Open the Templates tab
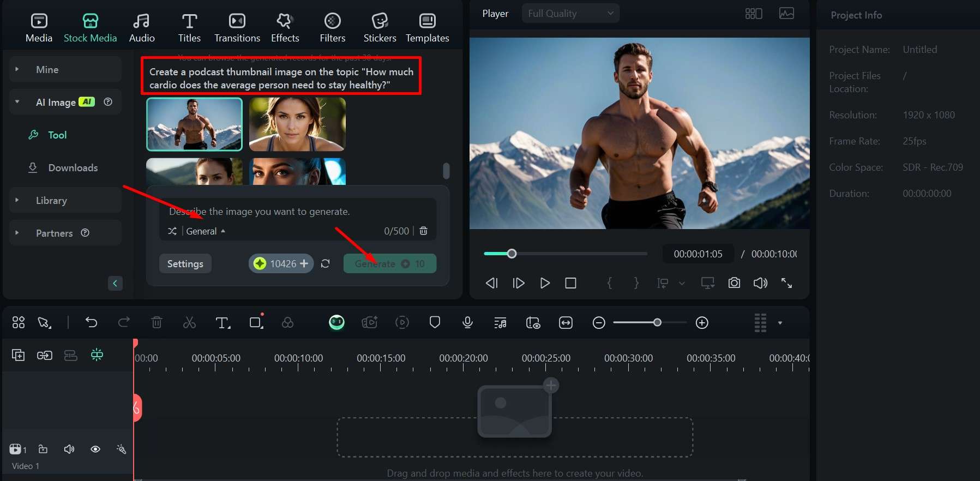 coord(427,28)
